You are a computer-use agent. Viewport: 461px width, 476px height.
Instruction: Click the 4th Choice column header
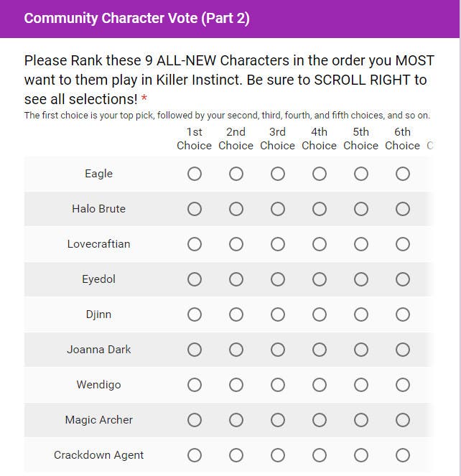[319, 139]
